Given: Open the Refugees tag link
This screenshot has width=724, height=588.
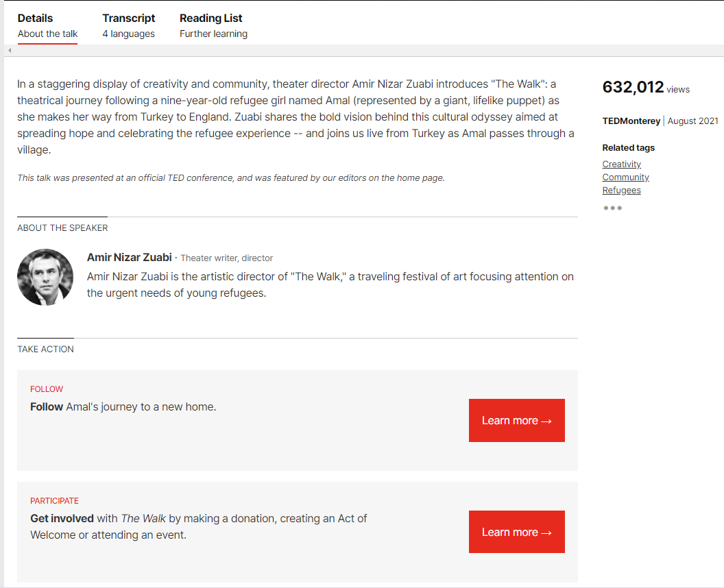Looking at the screenshot, I should pos(621,190).
